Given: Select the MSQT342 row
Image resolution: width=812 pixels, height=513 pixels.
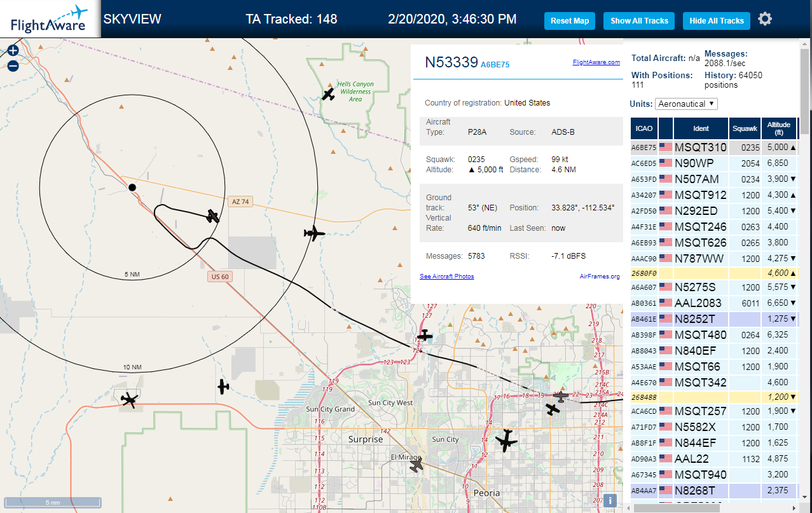Looking at the screenshot, I should coord(714,383).
